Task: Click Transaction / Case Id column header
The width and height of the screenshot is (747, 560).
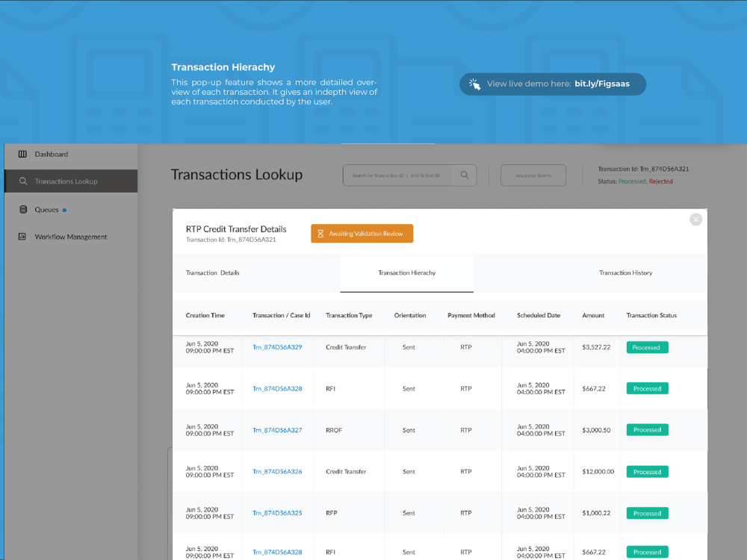Action: (281, 315)
